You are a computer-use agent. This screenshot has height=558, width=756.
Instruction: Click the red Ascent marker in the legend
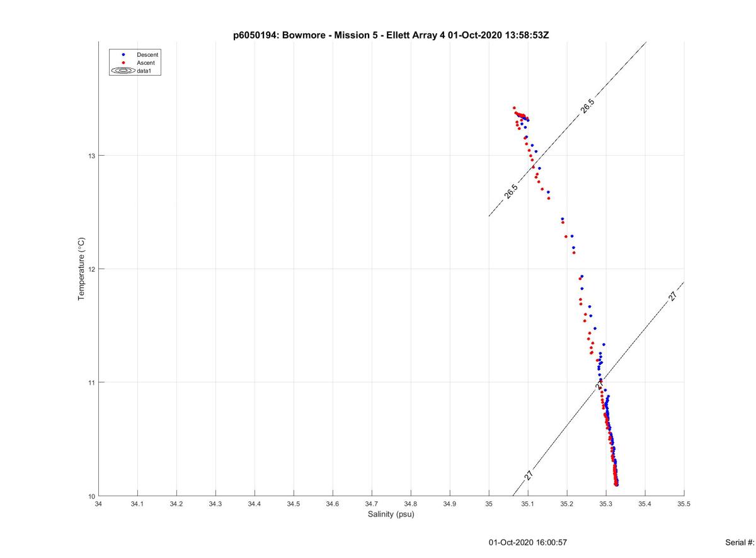coord(124,63)
